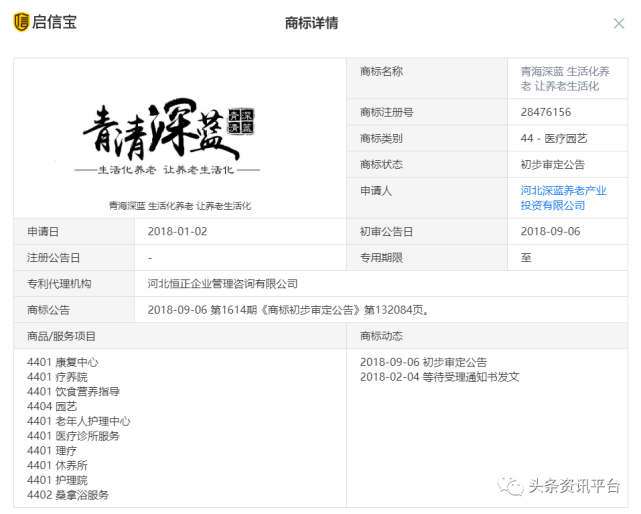Select the 4404 园艺 service item

coord(52,407)
